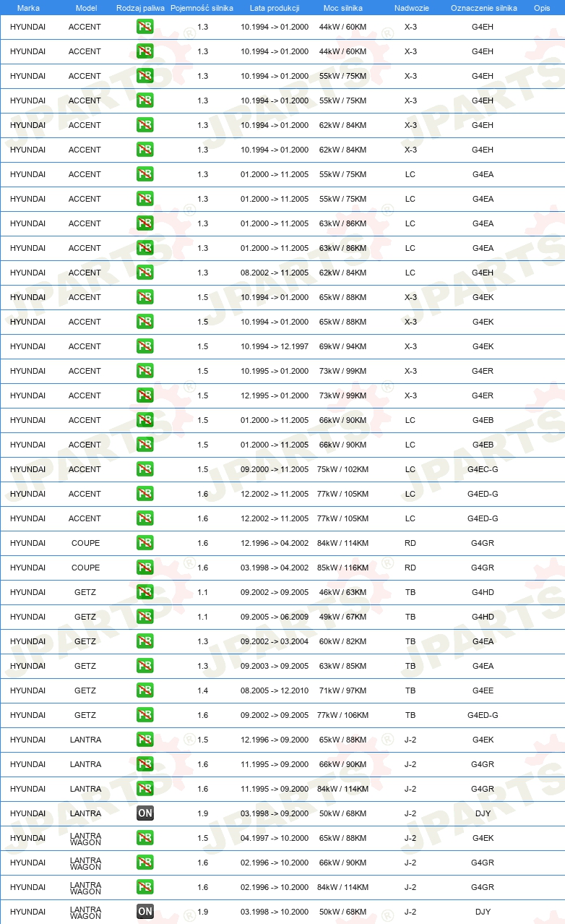
Task: Select production years 10.1995 -> 01.2000
Action: 275,371
